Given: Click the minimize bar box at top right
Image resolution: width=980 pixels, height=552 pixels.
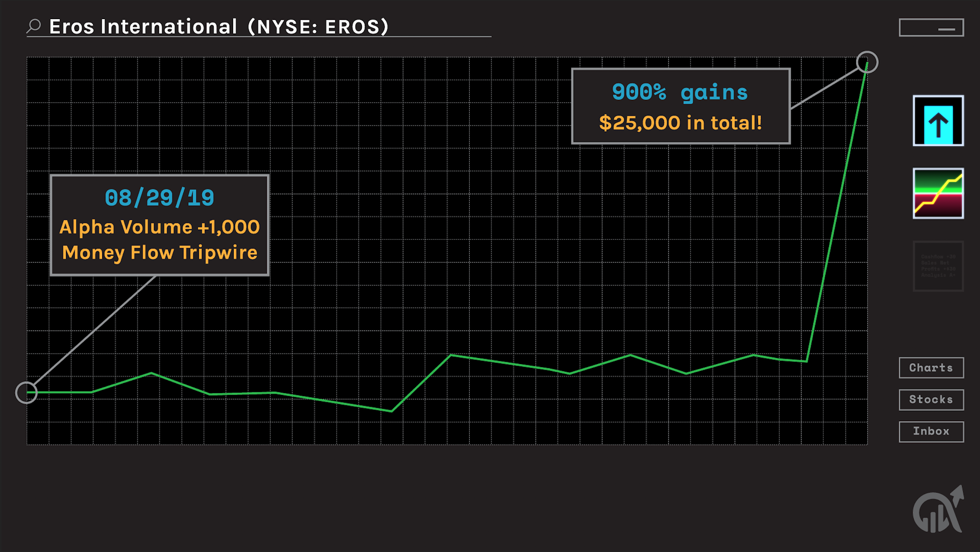Looking at the screenshot, I should pos(931,27).
